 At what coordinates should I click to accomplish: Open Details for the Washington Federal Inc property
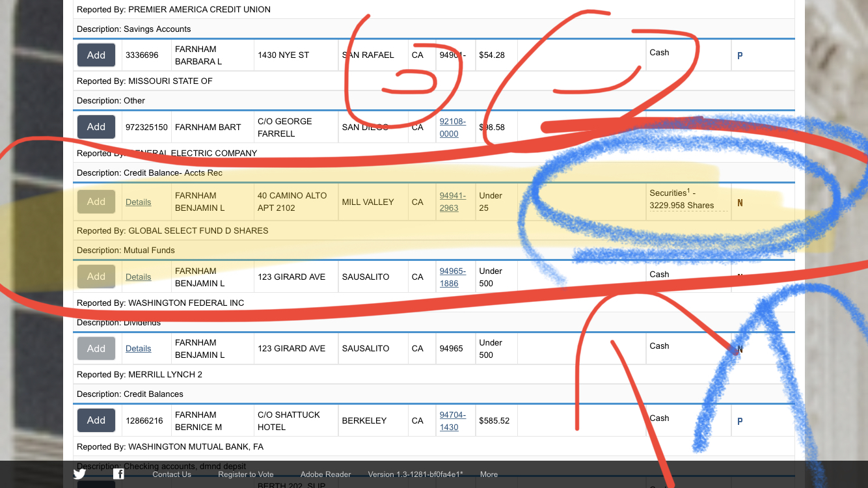[x=138, y=277]
